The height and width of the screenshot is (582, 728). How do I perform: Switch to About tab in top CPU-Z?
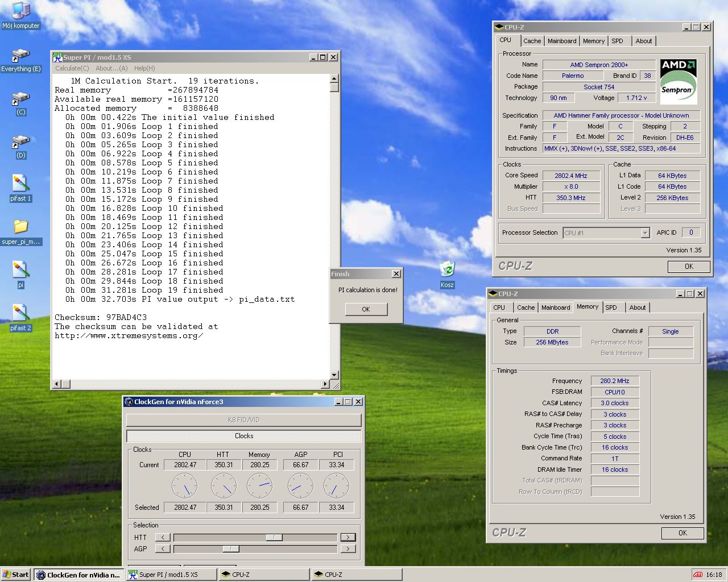coord(644,41)
